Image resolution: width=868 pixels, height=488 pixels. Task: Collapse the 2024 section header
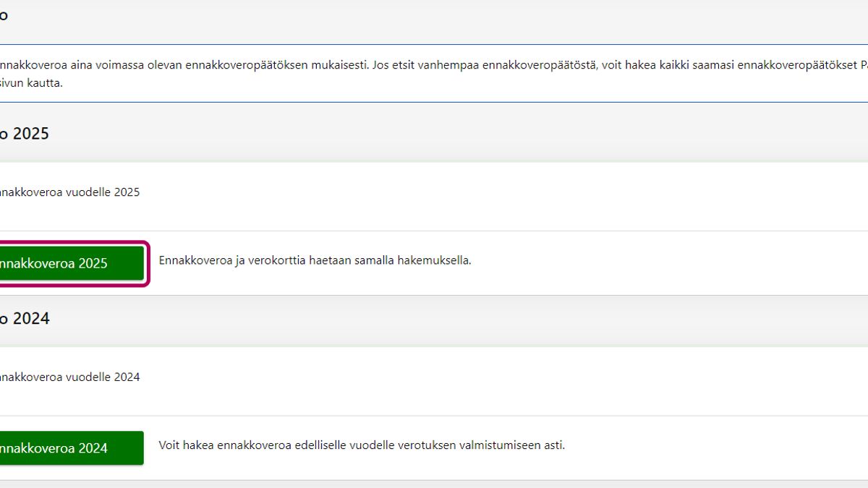pos(434,319)
